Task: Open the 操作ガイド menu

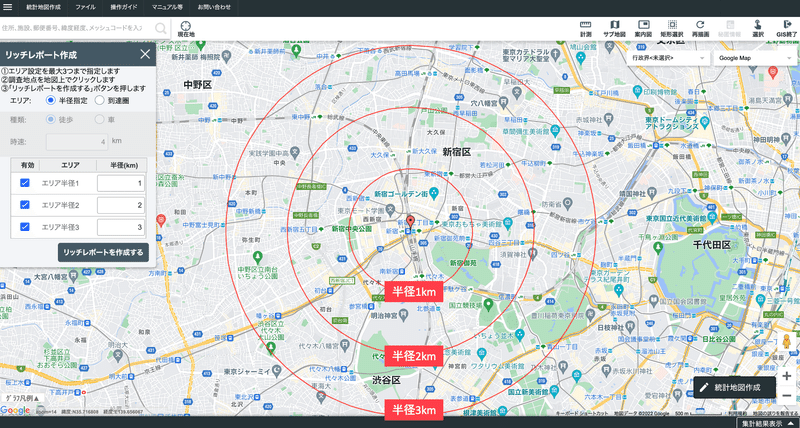Action: (x=123, y=7)
